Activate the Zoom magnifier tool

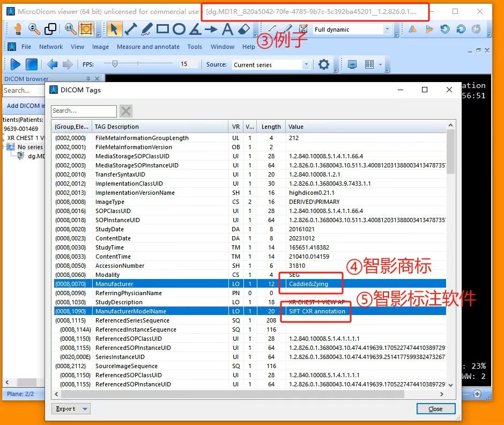coord(33,29)
